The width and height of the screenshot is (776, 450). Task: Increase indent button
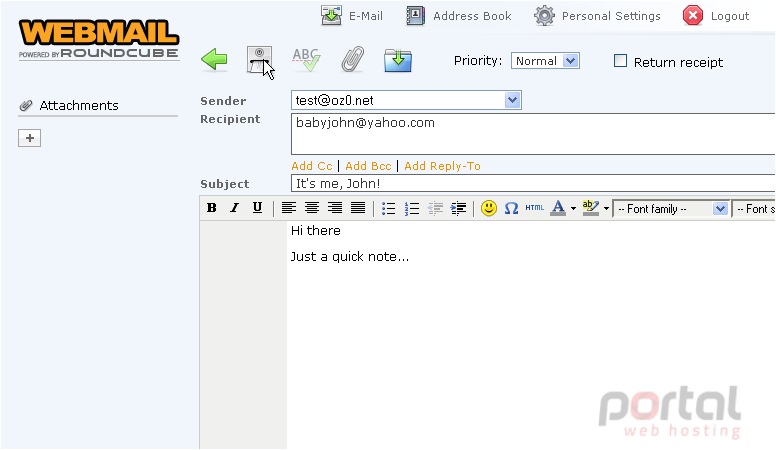point(458,208)
